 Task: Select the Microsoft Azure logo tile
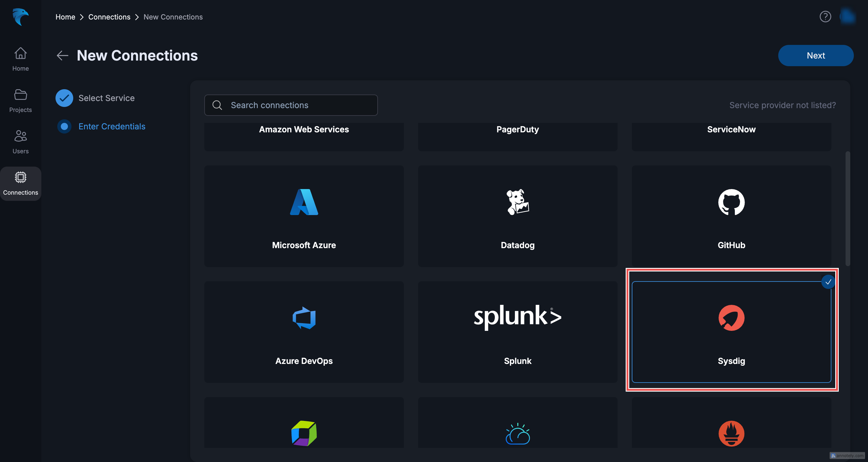(304, 202)
